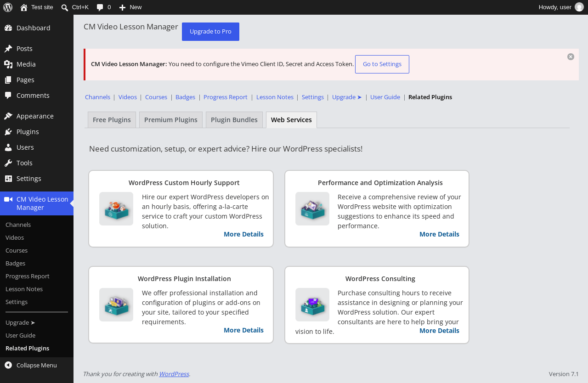Viewport: 588px width, 383px height.
Task: Open the Badges sidebar submenu item
Action: coord(37,263)
